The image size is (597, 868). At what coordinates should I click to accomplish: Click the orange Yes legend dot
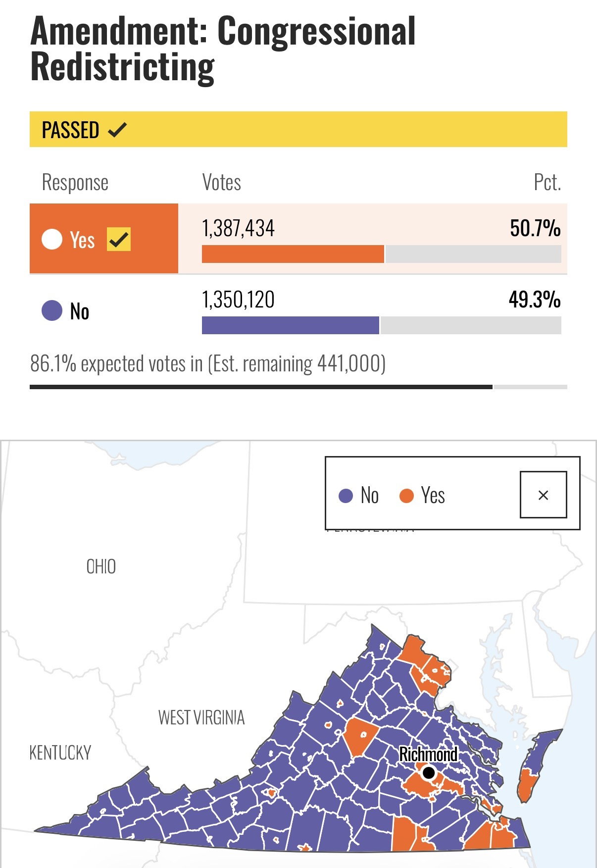[x=406, y=495]
